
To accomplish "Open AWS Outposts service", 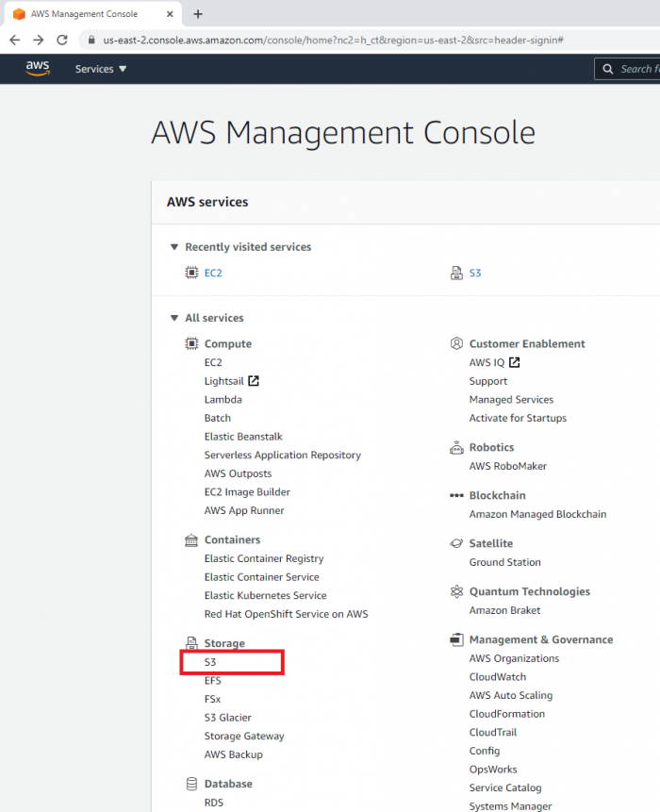I will click(239, 473).
